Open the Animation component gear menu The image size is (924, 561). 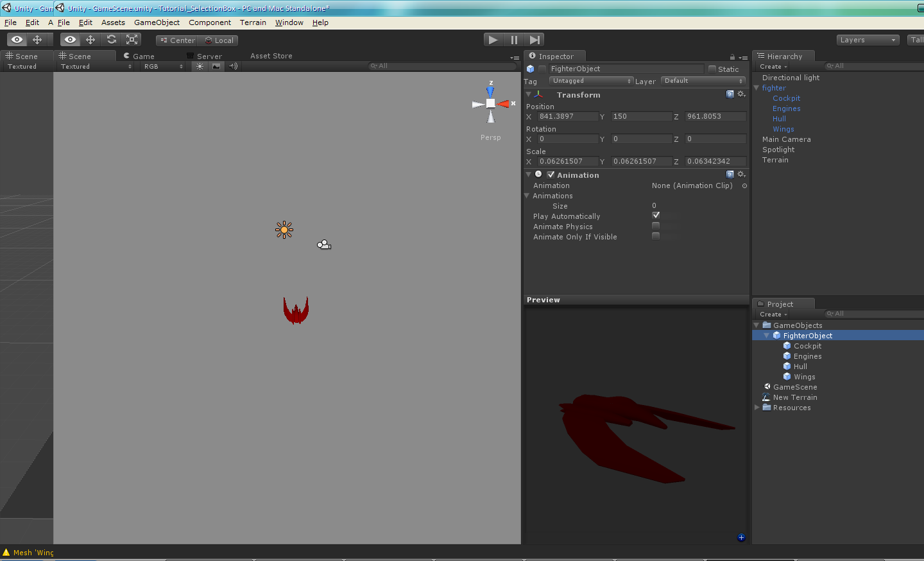pyautogui.click(x=741, y=175)
